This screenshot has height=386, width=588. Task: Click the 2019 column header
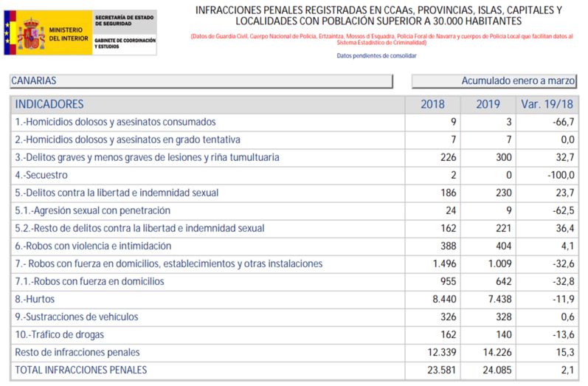pos(488,104)
